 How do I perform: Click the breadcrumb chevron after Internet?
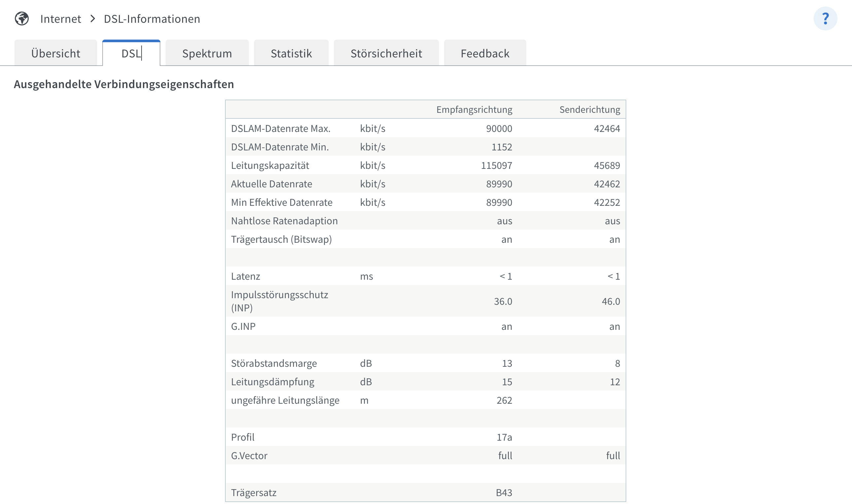[93, 19]
